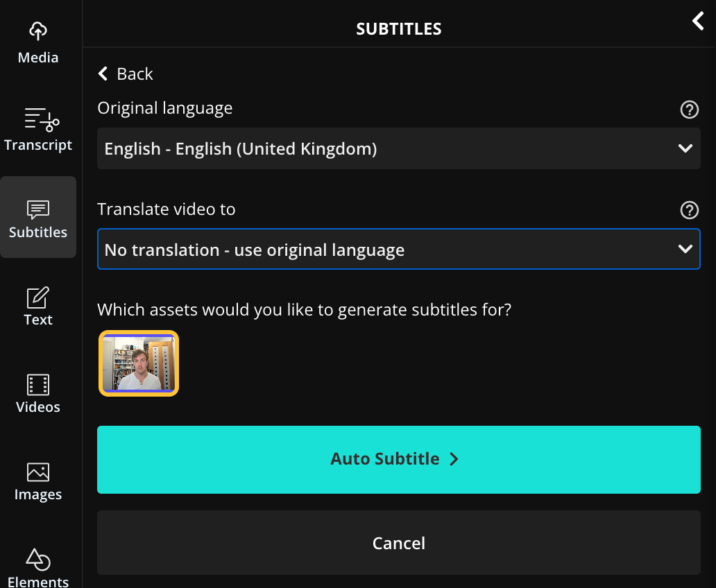The width and height of the screenshot is (716, 588).
Task: Open the Media upload panel
Action: [x=38, y=42]
